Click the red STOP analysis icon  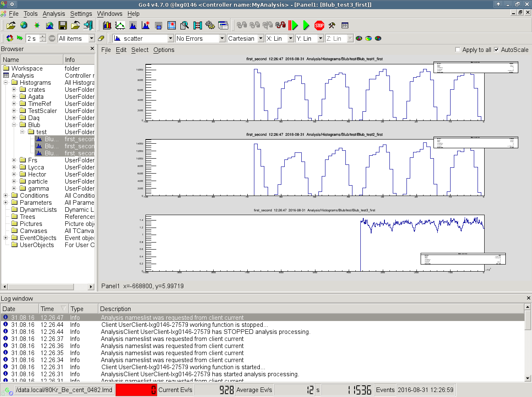pyautogui.click(x=319, y=25)
